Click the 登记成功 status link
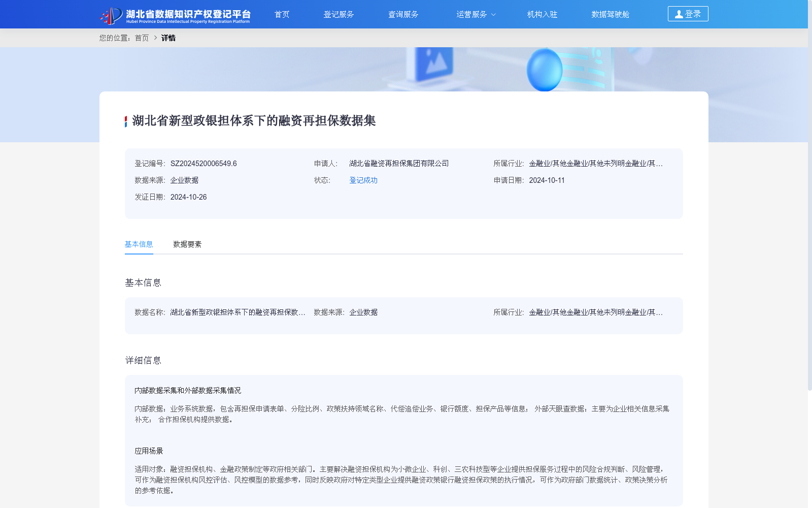Screen dimensions: 812x508 click(x=363, y=180)
